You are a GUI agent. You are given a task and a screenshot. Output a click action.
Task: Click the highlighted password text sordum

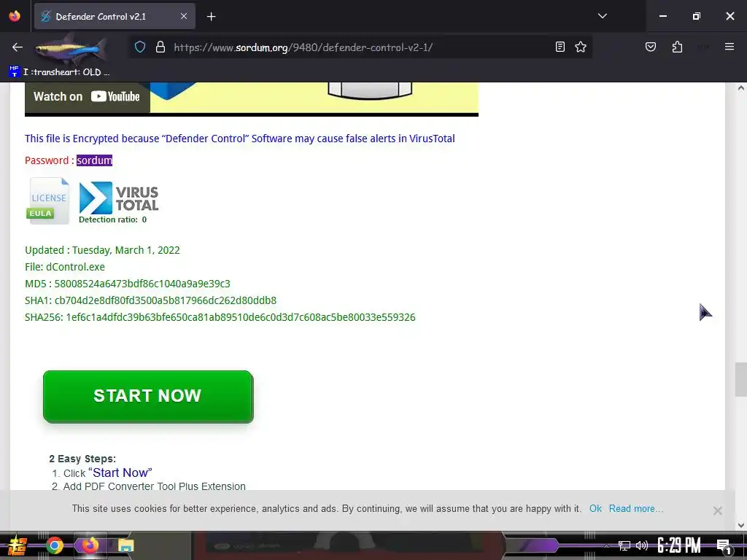(x=94, y=160)
